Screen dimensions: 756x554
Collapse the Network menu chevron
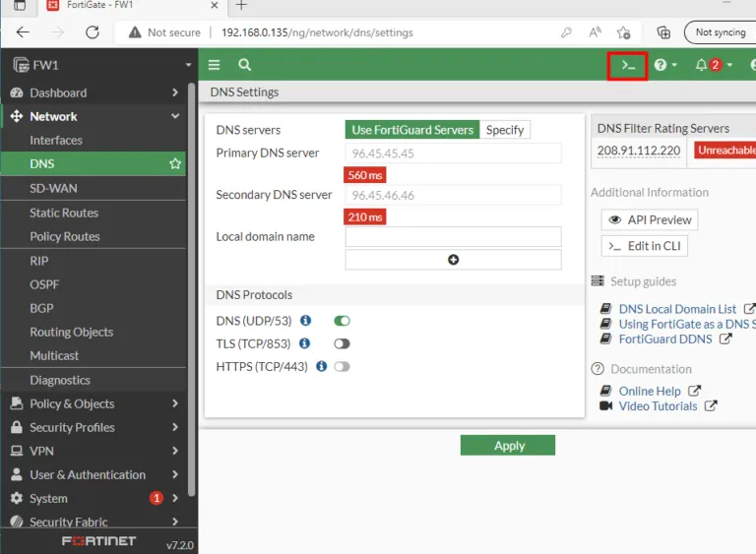tap(175, 116)
